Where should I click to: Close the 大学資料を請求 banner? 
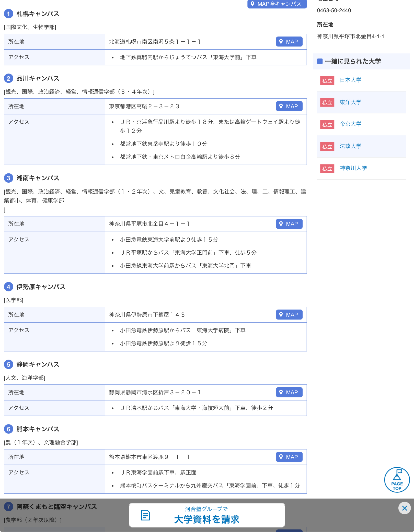point(405,508)
